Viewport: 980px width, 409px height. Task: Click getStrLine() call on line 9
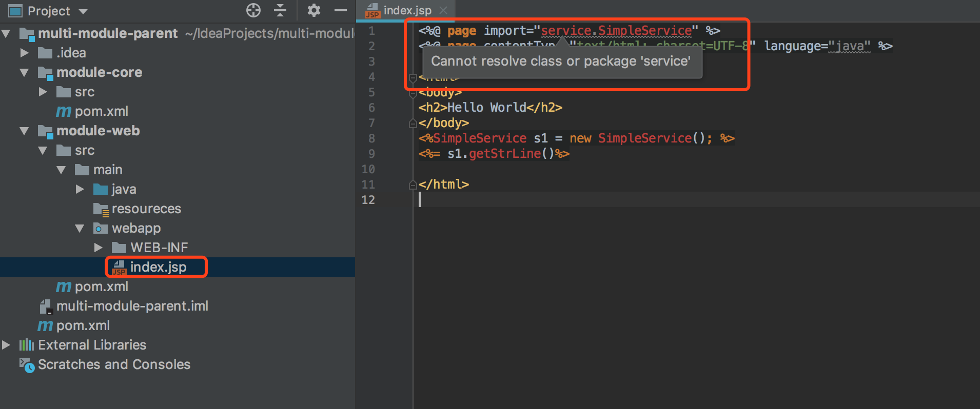pos(511,154)
